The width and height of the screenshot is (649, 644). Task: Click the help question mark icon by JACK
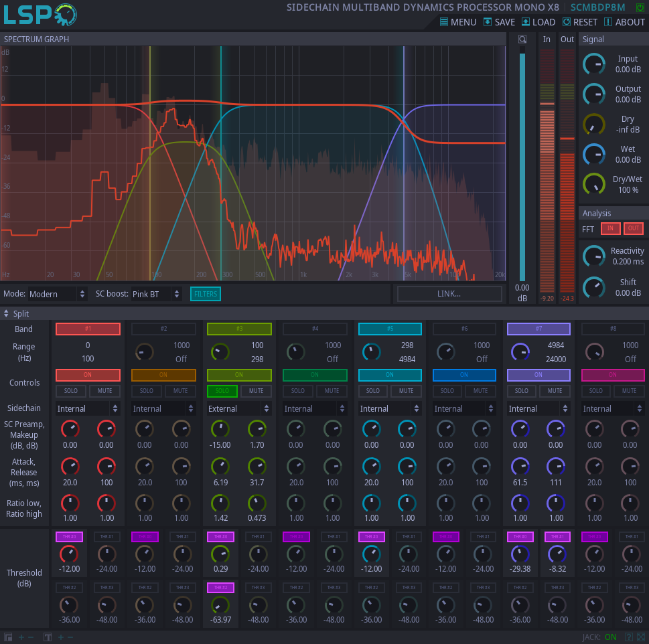click(x=628, y=637)
